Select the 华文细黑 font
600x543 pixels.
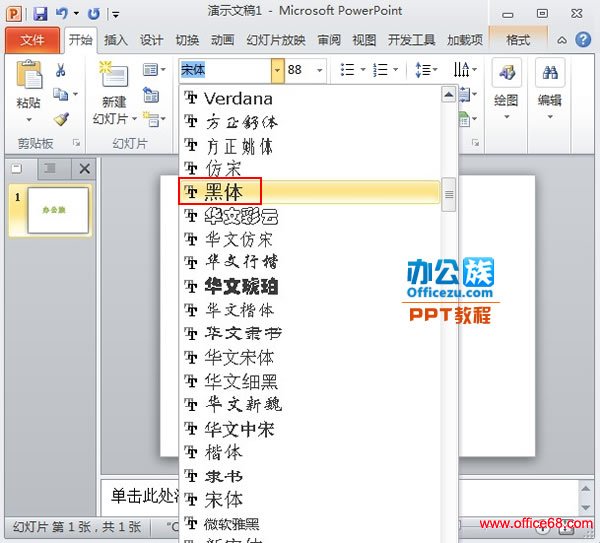pos(310,382)
